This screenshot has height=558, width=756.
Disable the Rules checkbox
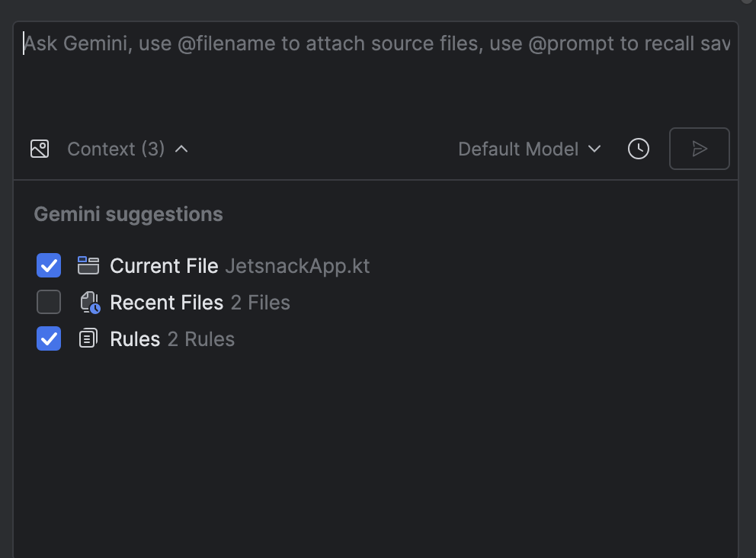tap(48, 338)
